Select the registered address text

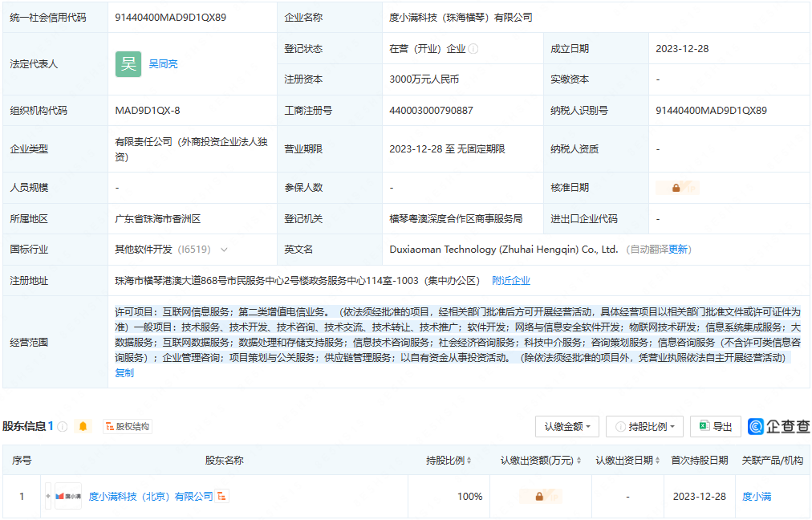[x=298, y=281]
